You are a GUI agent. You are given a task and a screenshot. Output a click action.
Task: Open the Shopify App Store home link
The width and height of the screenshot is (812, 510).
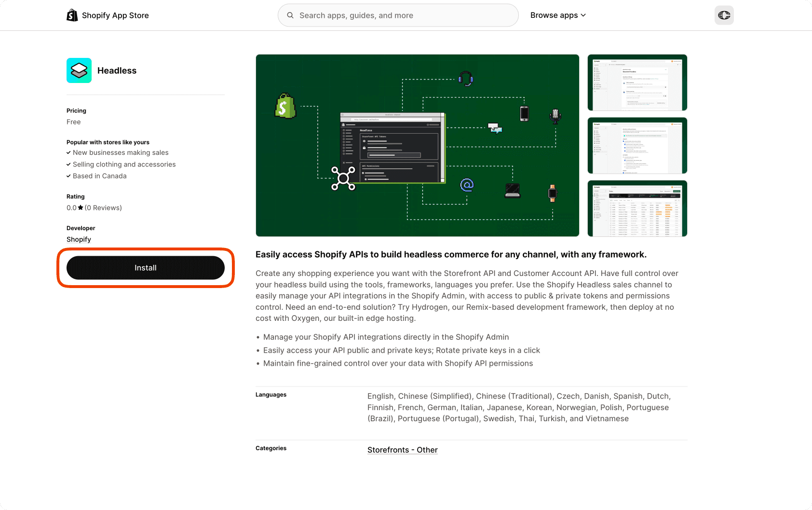108,15
